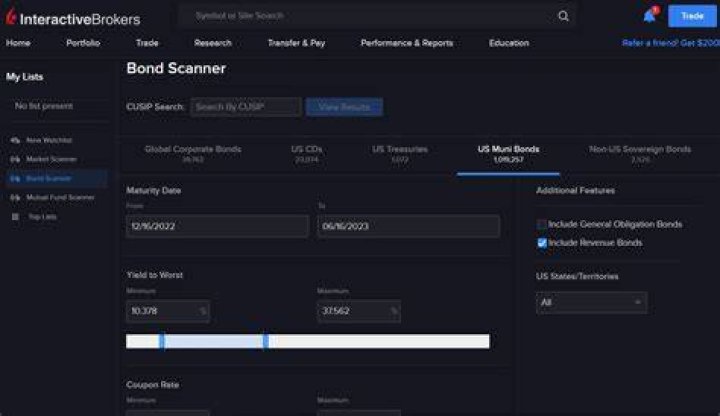Click the Top Lists sidebar icon
Viewport: 720px width, 416px height.
[15, 217]
